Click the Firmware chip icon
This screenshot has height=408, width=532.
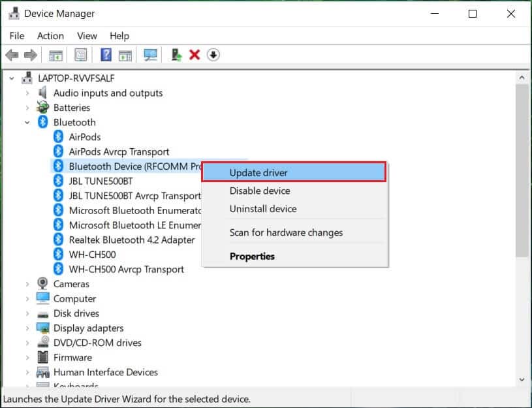[42, 357]
